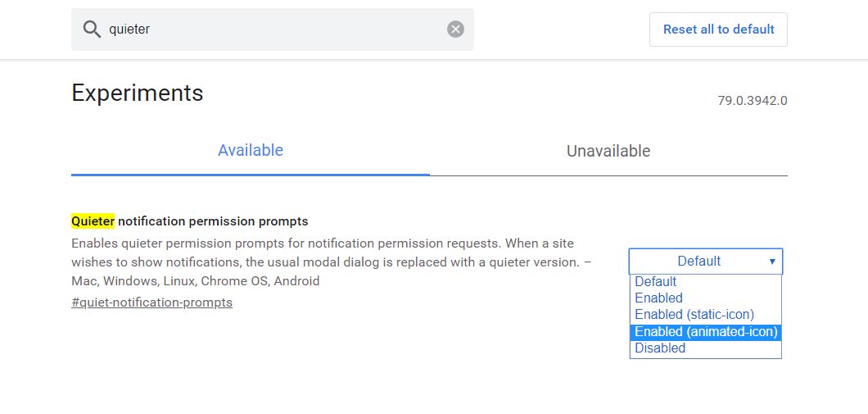This screenshot has width=868, height=414.
Task: Select the highlighted Enabled (animated-icon) option
Action: [x=706, y=332]
